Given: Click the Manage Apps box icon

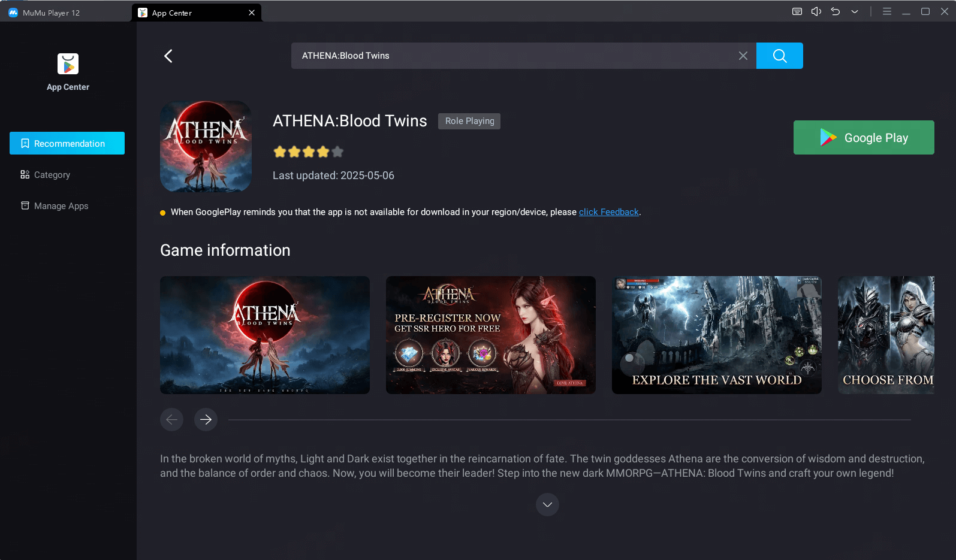Looking at the screenshot, I should pos(25,205).
